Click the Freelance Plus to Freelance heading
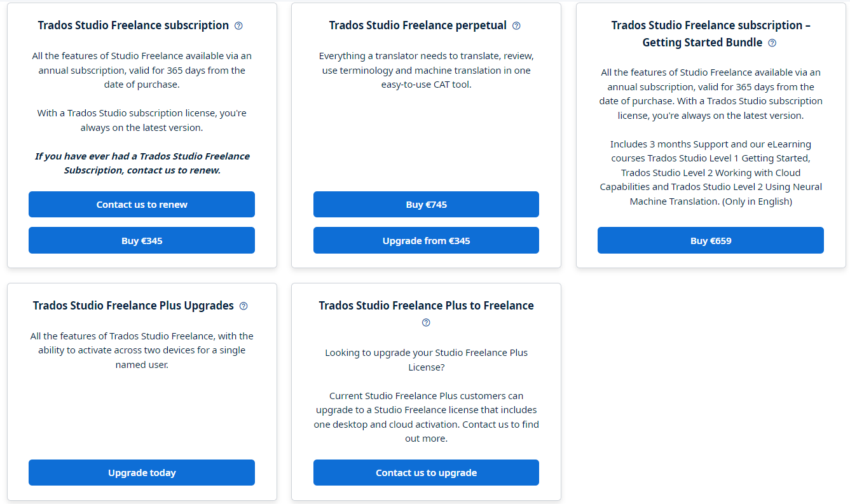 (x=426, y=306)
